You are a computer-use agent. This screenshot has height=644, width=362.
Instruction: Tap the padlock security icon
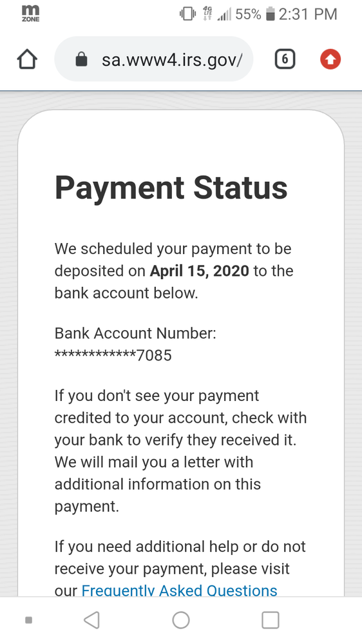click(x=82, y=59)
